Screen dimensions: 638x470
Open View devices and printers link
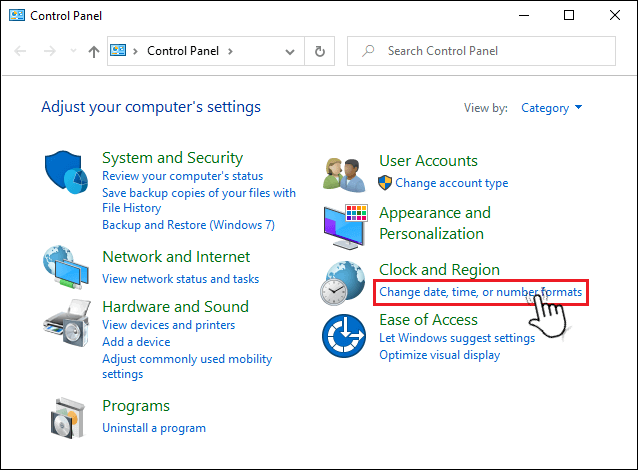[x=169, y=325]
